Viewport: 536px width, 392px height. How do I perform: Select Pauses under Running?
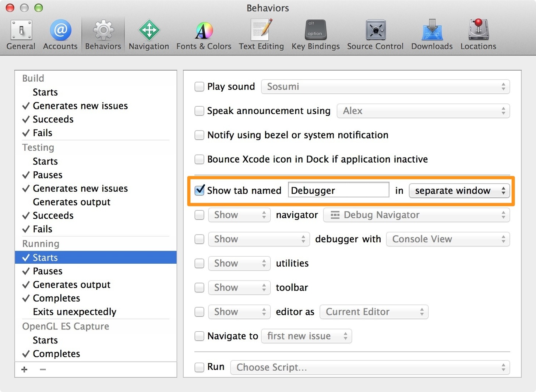[x=96, y=271]
